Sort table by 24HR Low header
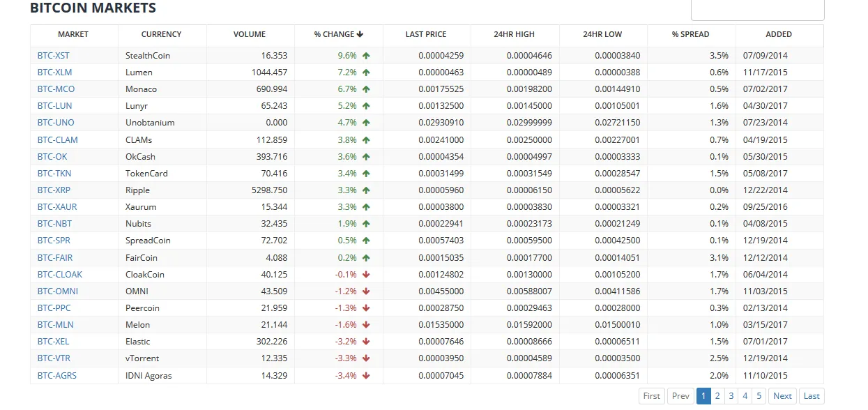Image resolution: width=868 pixels, height=410 pixels. click(x=602, y=34)
